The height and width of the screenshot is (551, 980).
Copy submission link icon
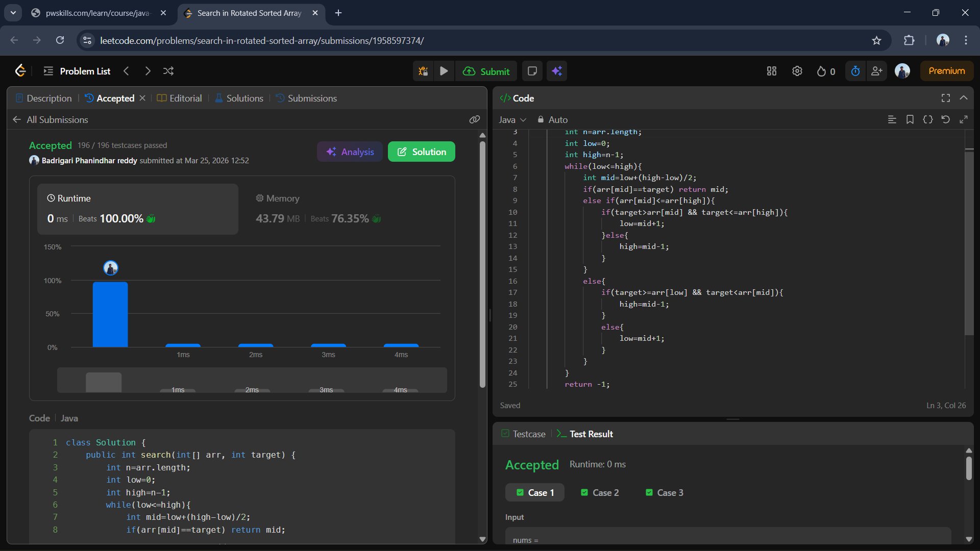point(474,119)
